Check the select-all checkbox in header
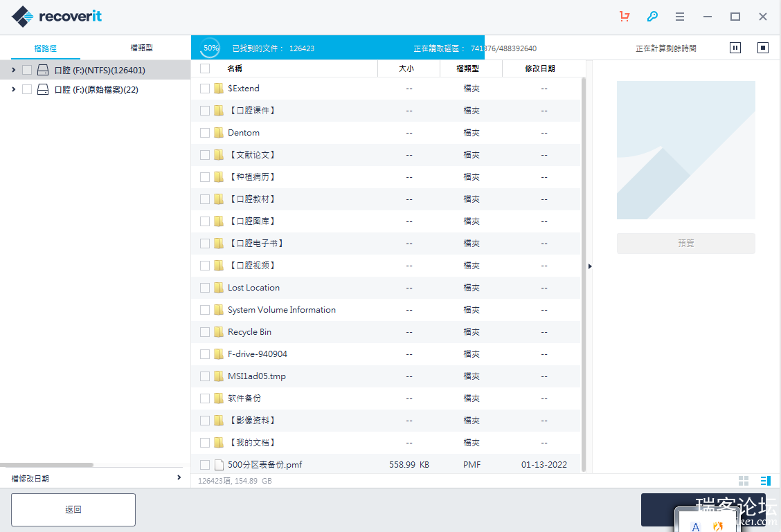781x532 pixels. click(x=205, y=68)
